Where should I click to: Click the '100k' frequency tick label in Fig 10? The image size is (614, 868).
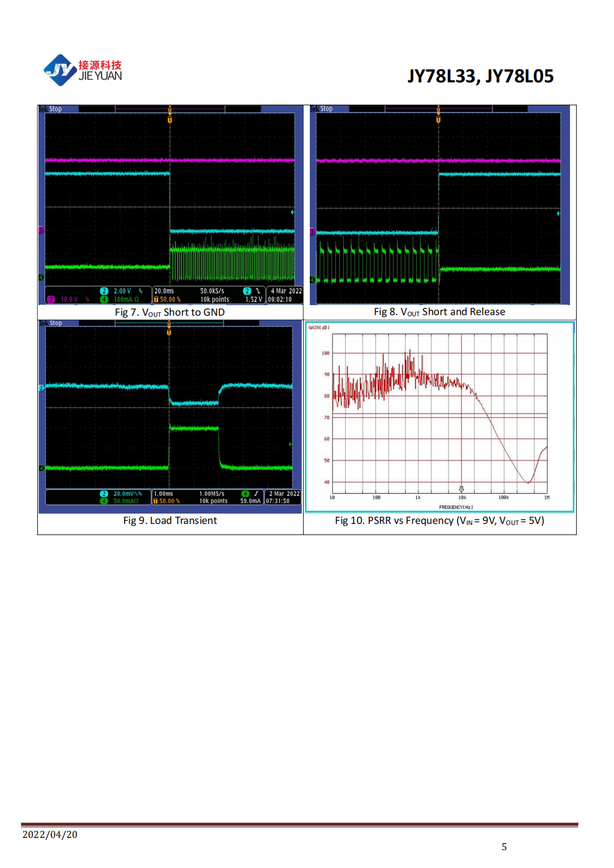pyautogui.click(x=503, y=498)
